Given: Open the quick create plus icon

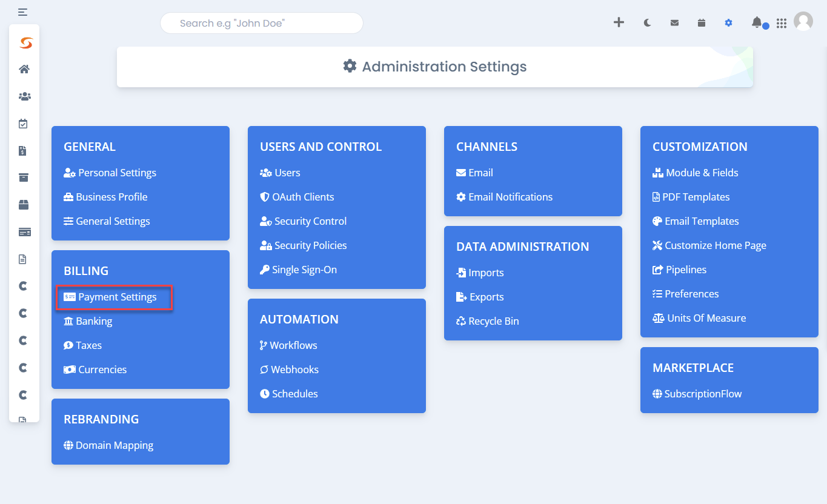Looking at the screenshot, I should click(619, 22).
